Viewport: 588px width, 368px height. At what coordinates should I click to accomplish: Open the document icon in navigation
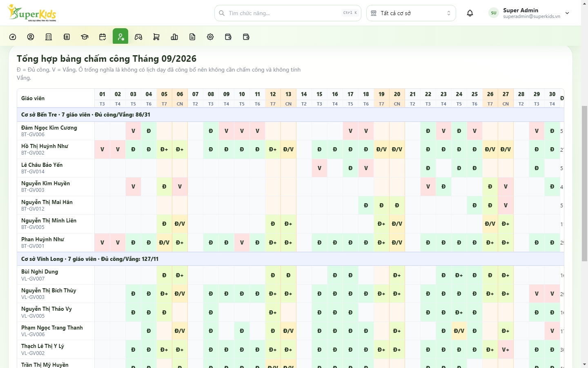(x=192, y=37)
